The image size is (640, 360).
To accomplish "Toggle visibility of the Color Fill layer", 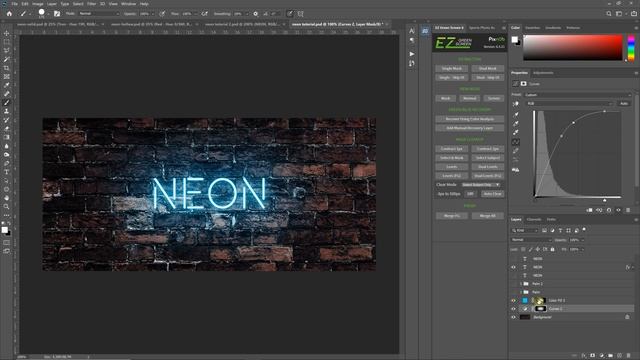I will coord(513,300).
